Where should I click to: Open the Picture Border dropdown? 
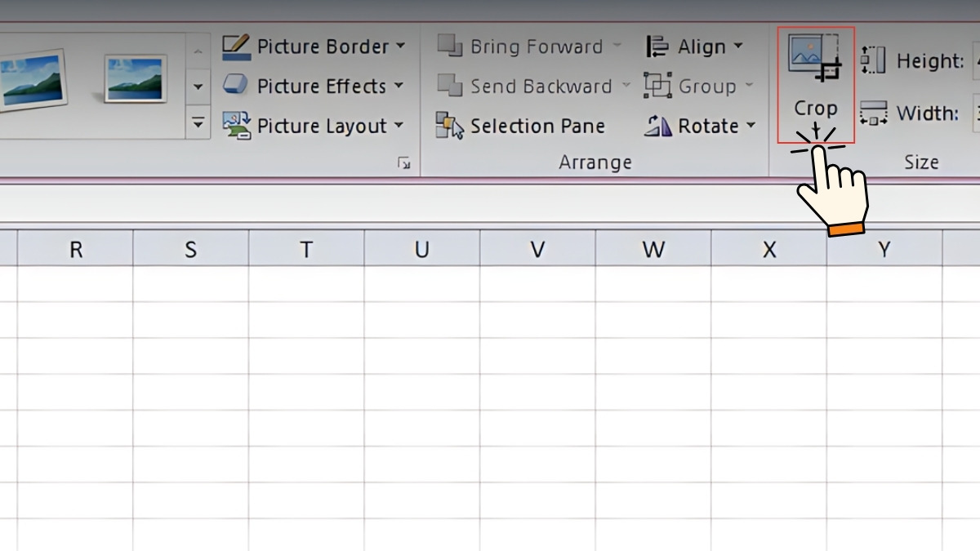(x=399, y=47)
